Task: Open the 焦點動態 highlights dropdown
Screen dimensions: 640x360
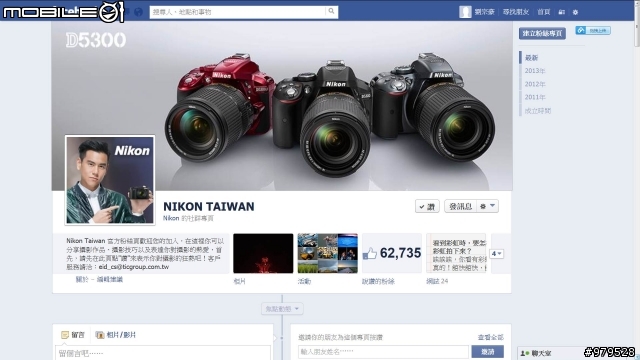Action: 282,309
